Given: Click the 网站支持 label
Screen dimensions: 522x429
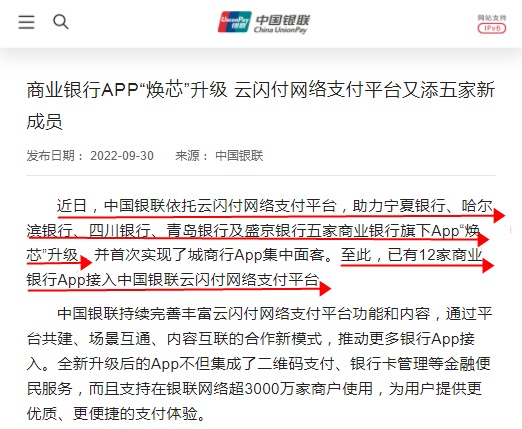Looking at the screenshot, I should (492, 18).
